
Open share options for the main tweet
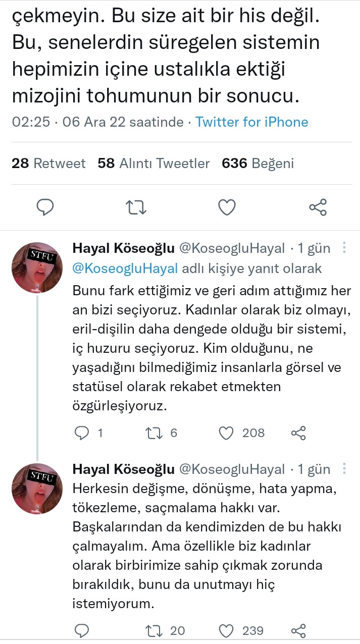pyautogui.click(x=318, y=206)
